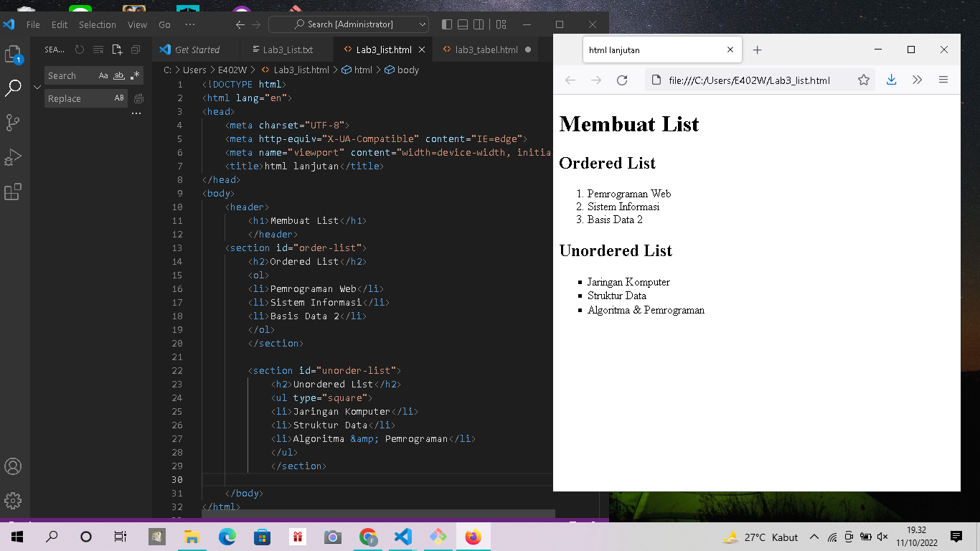Open the Source Control panel in VS Code
Viewport: 980px width, 551px height.
(13, 121)
